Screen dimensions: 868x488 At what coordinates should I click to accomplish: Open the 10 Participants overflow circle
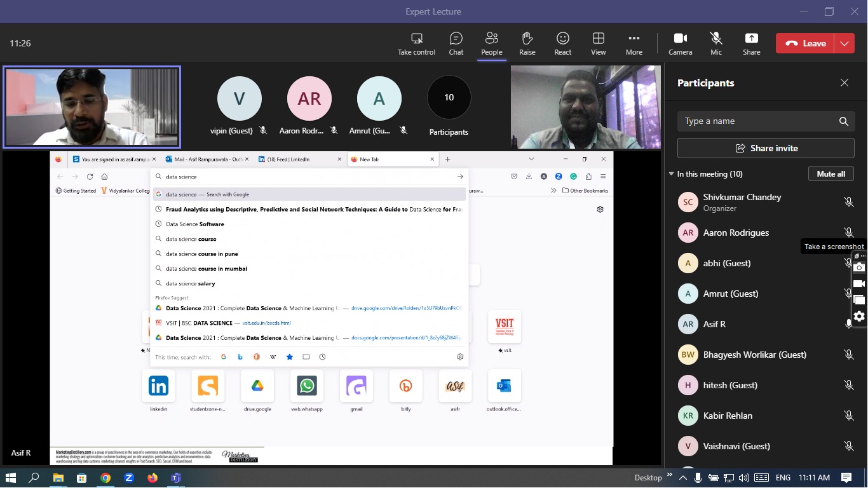pos(449,98)
